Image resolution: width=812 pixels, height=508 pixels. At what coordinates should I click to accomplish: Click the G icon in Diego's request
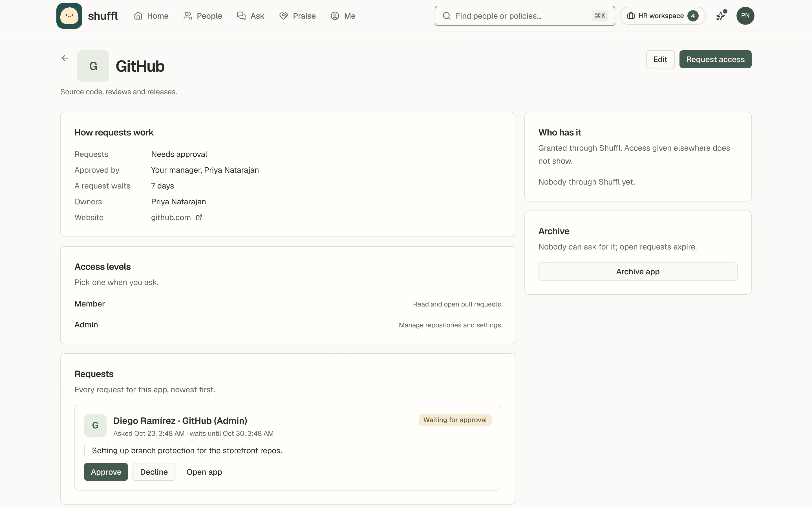tap(95, 425)
